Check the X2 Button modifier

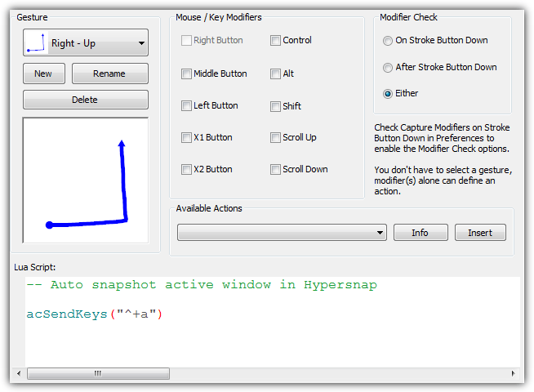click(x=186, y=170)
